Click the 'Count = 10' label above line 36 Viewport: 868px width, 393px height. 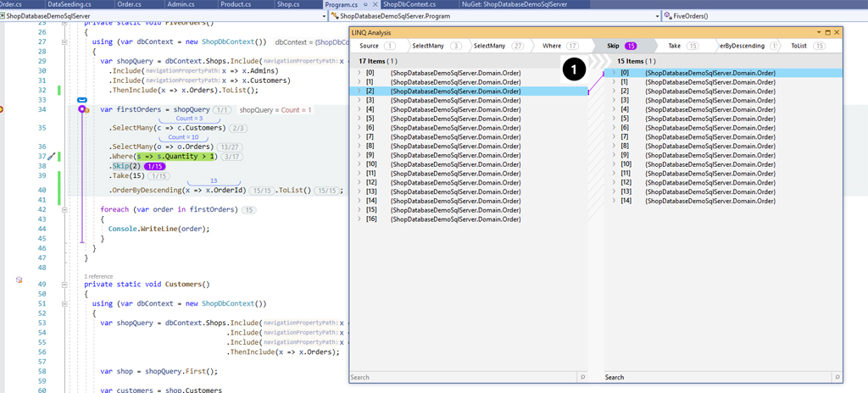[x=183, y=137]
